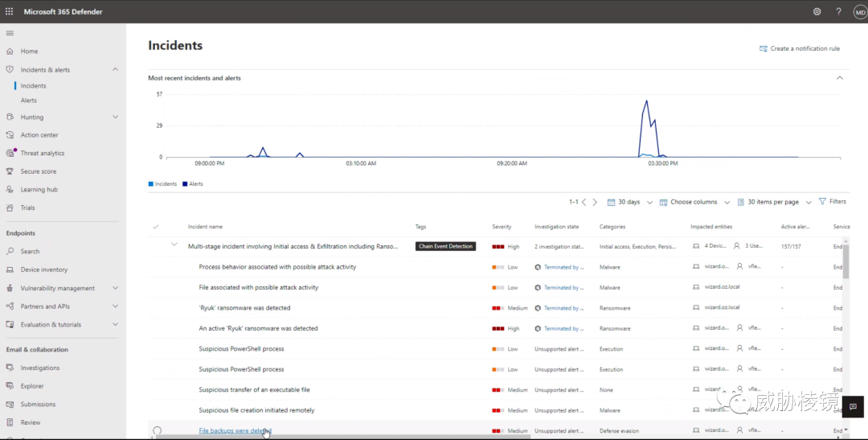Click the Vulnerability management icon

click(x=10, y=288)
